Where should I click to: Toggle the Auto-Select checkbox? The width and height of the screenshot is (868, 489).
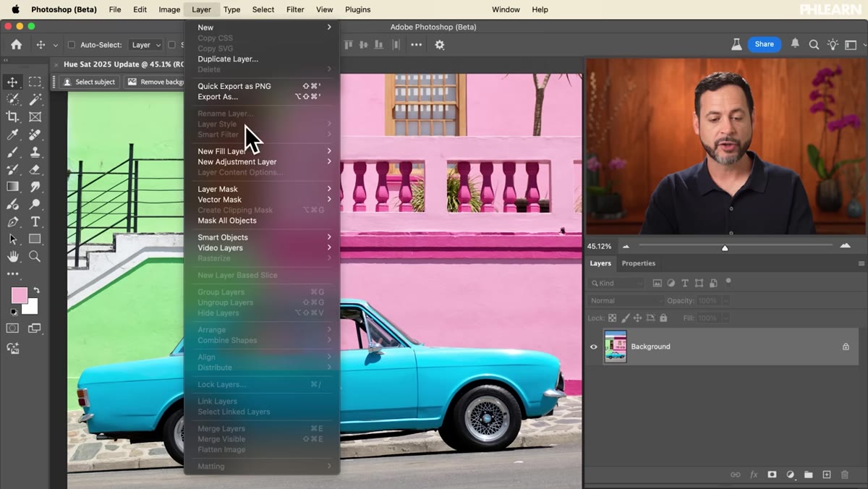71,45
